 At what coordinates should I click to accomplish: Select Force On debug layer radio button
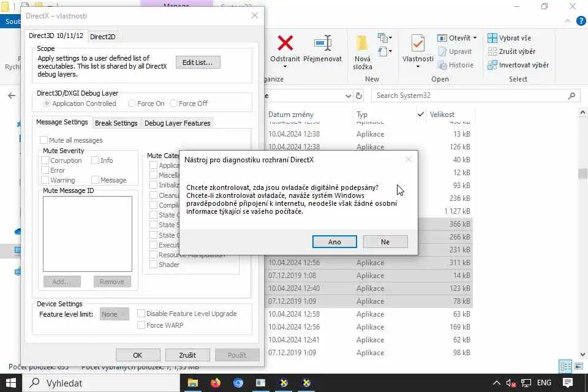click(x=132, y=103)
